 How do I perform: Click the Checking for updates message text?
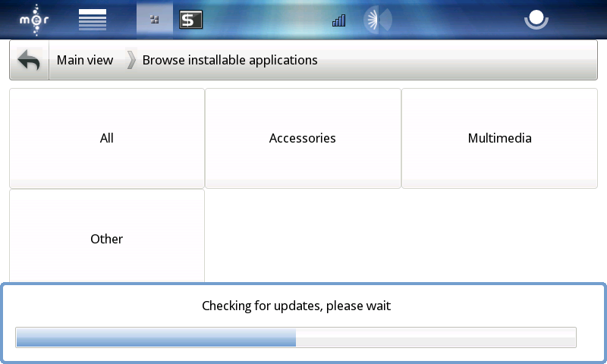tap(296, 306)
